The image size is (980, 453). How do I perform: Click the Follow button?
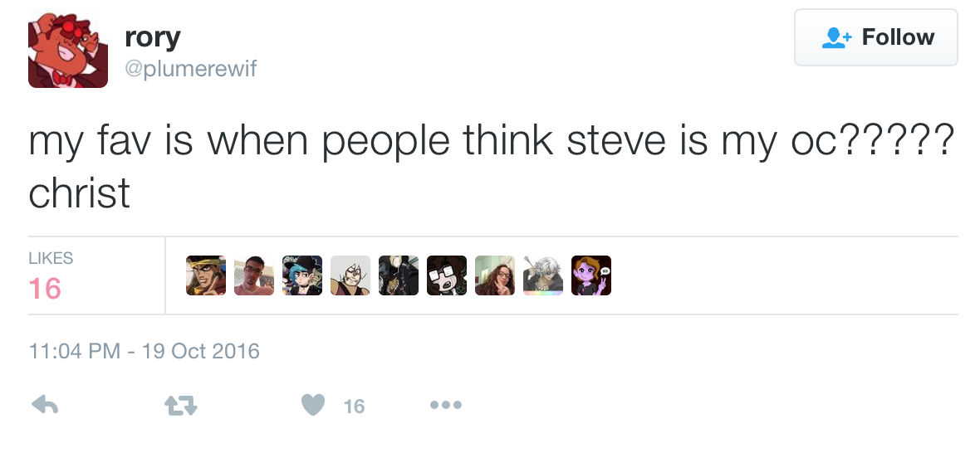(x=875, y=37)
